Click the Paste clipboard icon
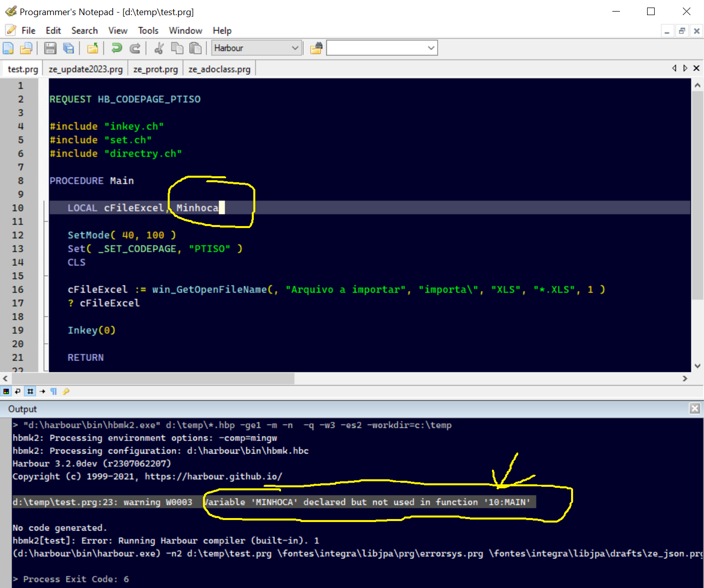Viewport: 704px width, 588px height. pos(195,48)
